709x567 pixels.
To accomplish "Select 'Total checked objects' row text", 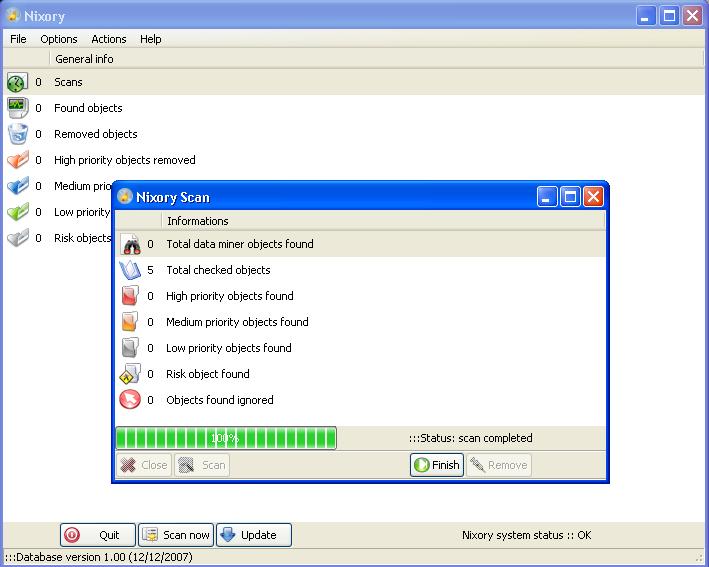I will [x=218, y=270].
